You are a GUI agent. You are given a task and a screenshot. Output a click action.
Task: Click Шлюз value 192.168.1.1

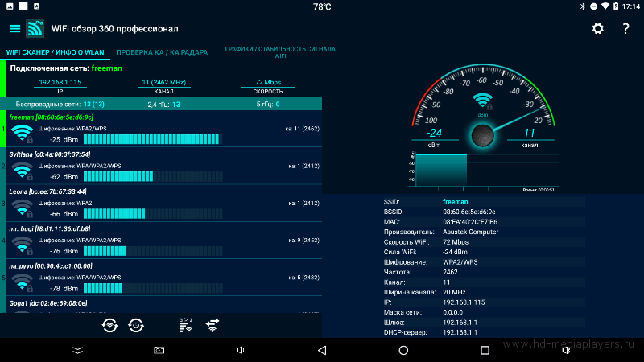point(460,323)
